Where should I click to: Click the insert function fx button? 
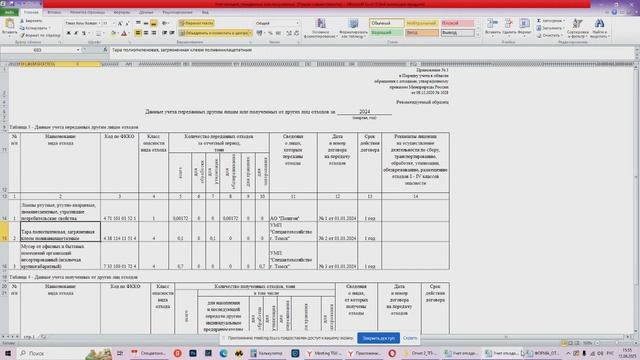click(105, 50)
